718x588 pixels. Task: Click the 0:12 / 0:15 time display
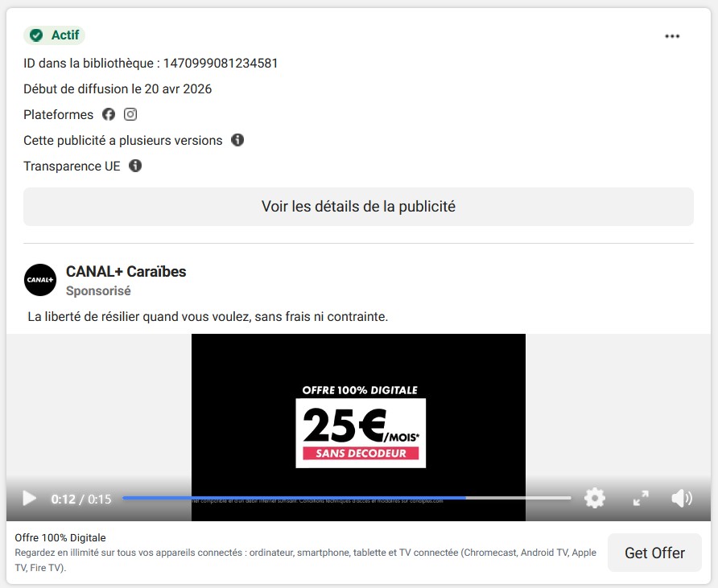[81, 499]
